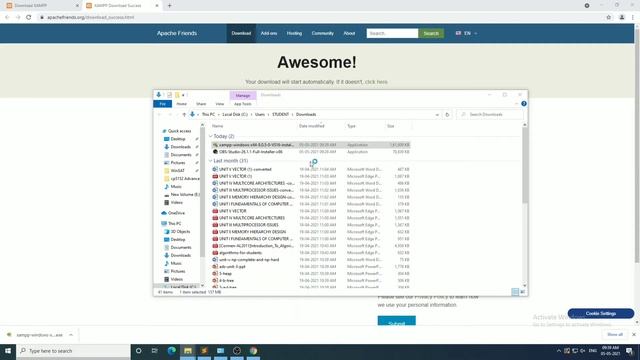Switch to Chrome from the taskbar

(x=253, y=351)
